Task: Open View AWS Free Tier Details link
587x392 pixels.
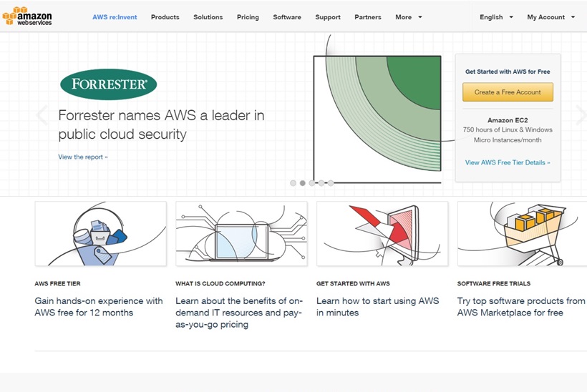Action: click(x=508, y=162)
